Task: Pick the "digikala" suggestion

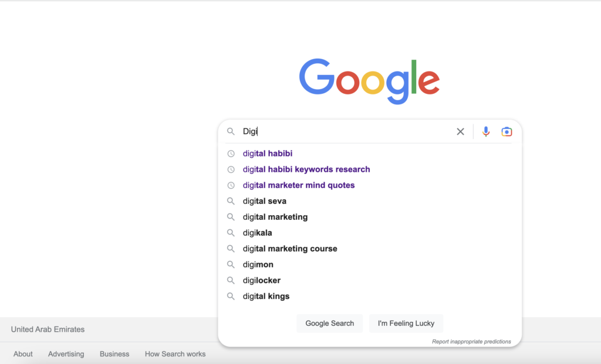Action: pos(258,233)
